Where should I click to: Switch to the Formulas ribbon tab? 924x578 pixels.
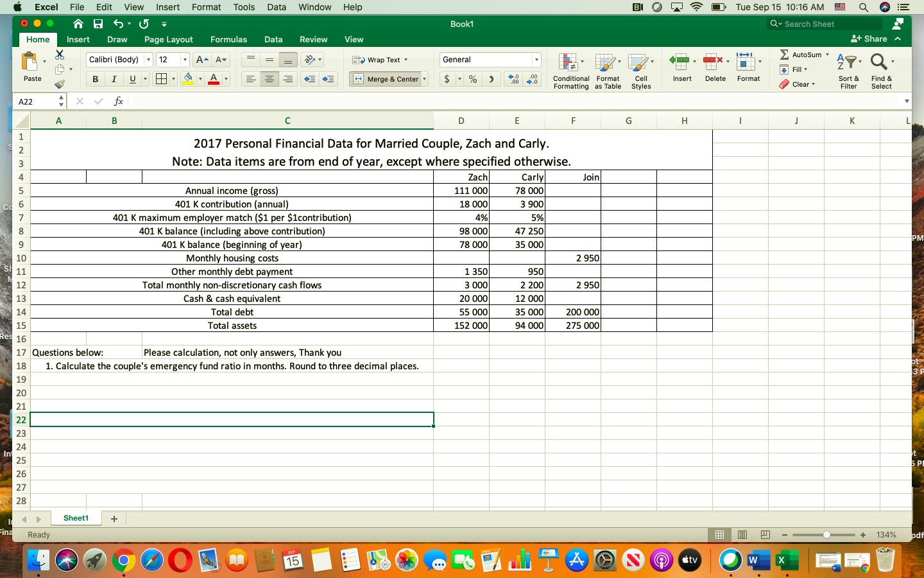click(228, 39)
